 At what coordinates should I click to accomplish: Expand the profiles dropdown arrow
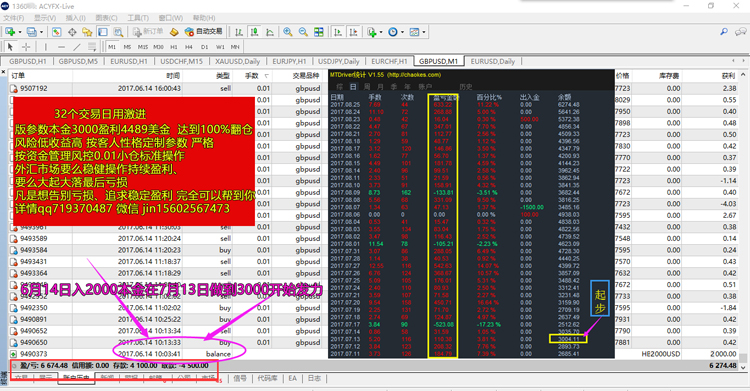(x=42, y=32)
